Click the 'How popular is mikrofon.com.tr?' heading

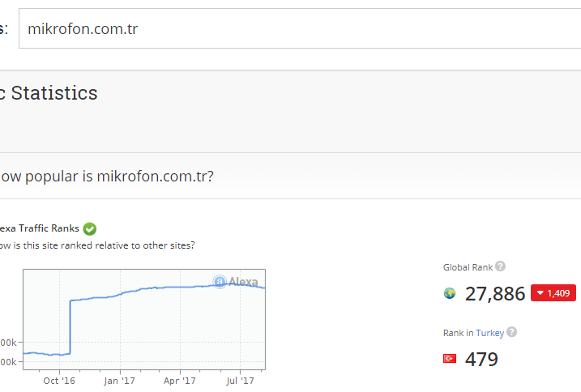click(x=107, y=177)
